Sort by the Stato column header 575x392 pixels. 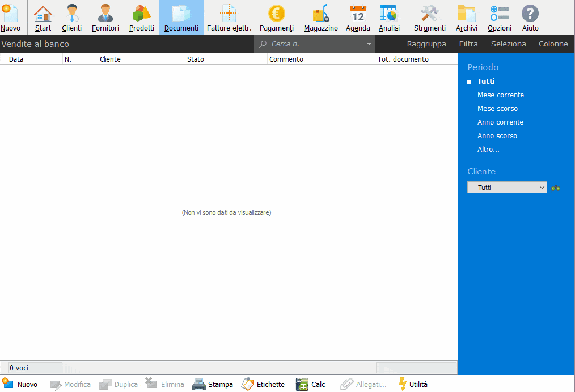coord(226,59)
